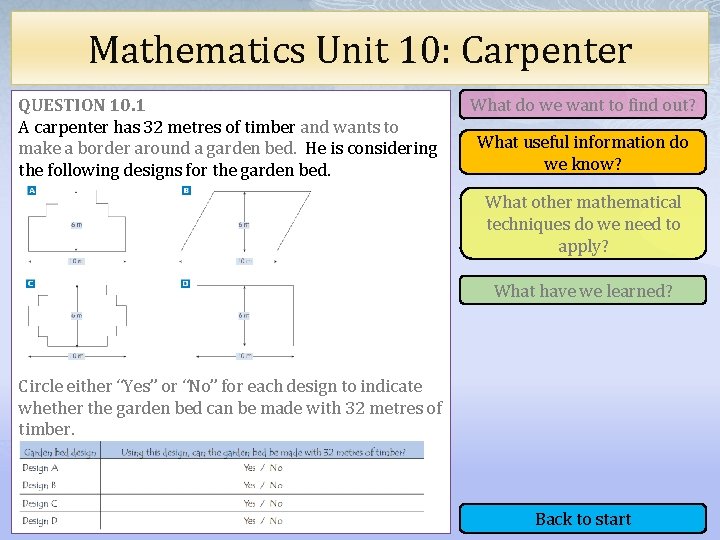Click the '6 m' height label in design A
Screen dimensions: 720x540
pyautogui.click(x=77, y=225)
